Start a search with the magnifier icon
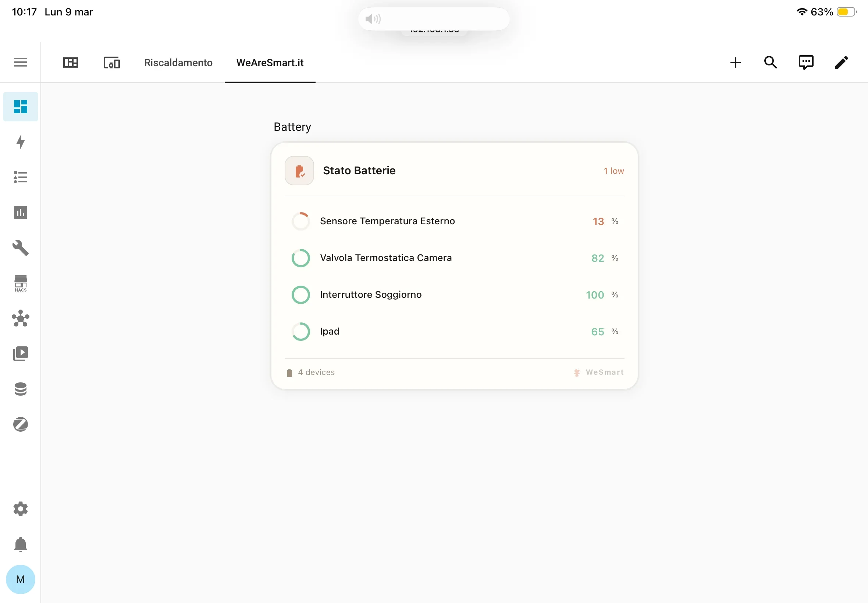Viewport: 868px width, 603px height. point(770,62)
